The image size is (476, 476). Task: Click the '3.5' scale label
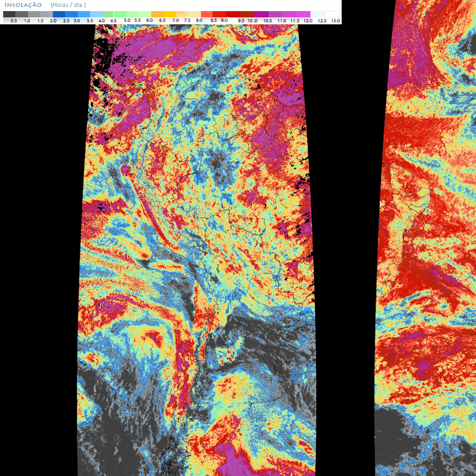coord(90,21)
